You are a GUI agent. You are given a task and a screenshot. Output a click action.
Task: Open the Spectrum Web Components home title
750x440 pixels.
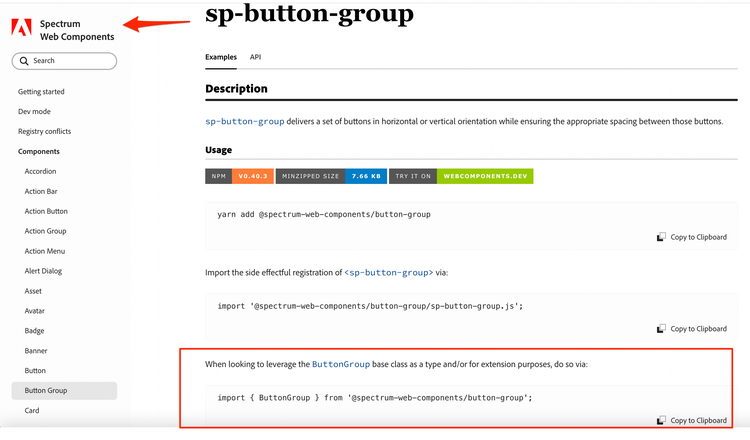(77, 30)
